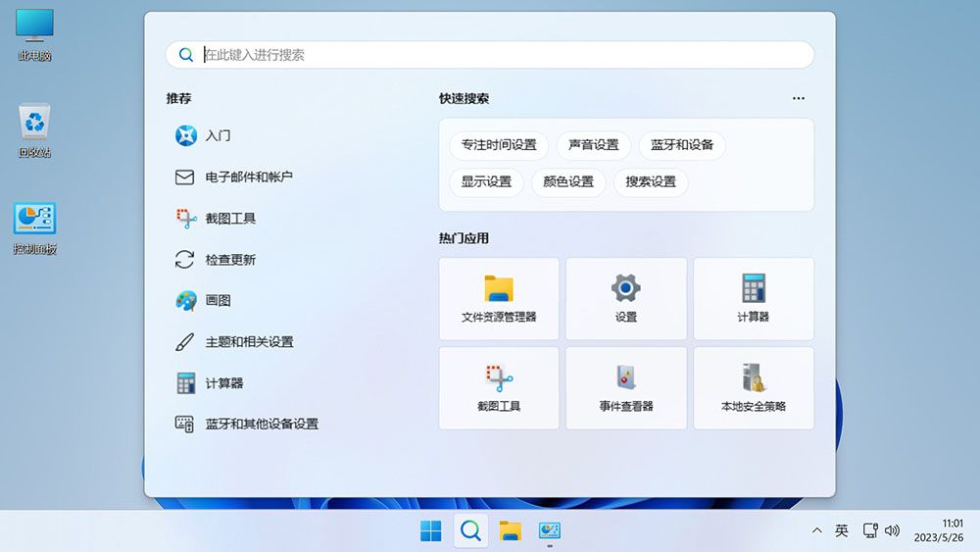Screen dimensions: 980x552
Task: Show hidden icons with tray chevron
Action: click(x=817, y=530)
